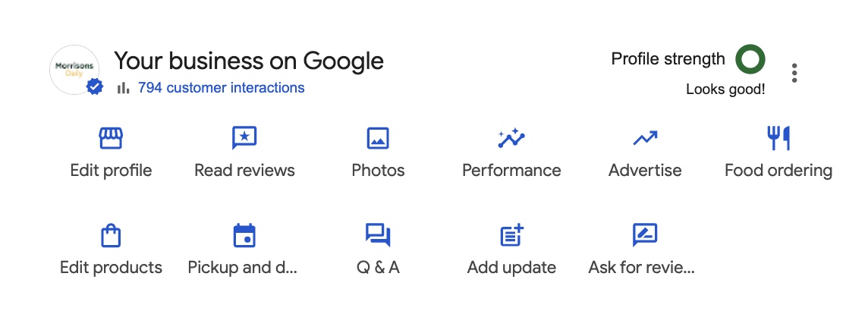The height and width of the screenshot is (311, 868).
Task: Open the 794 customer interactions link
Action: point(221,88)
